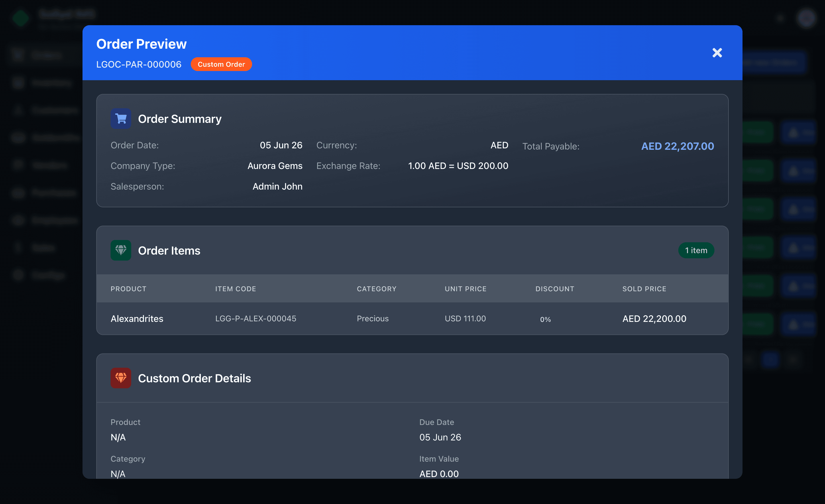Click the Due Date value in Custom Order Details
825x504 pixels.
(440, 437)
